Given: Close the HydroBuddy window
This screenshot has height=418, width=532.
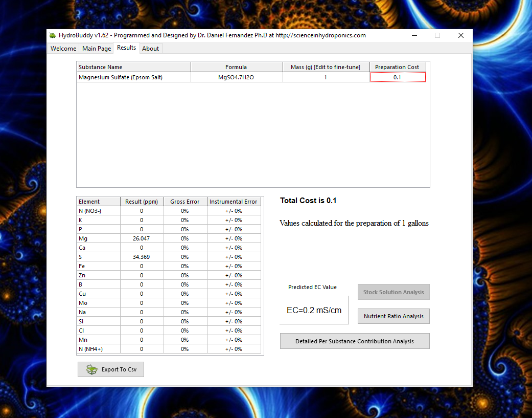Looking at the screenshot, I should pyautogui.click(x=461, y=35).
